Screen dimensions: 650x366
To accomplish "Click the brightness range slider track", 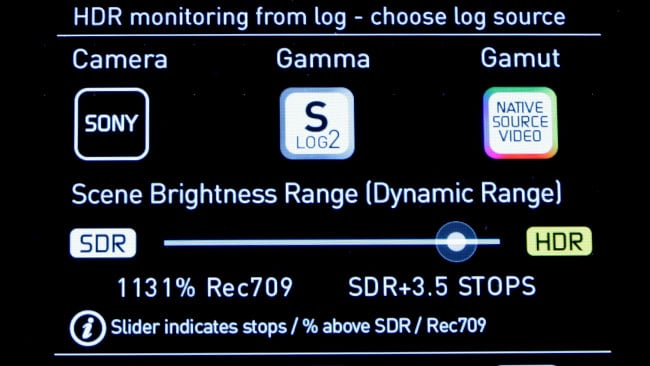I will 332,242.
